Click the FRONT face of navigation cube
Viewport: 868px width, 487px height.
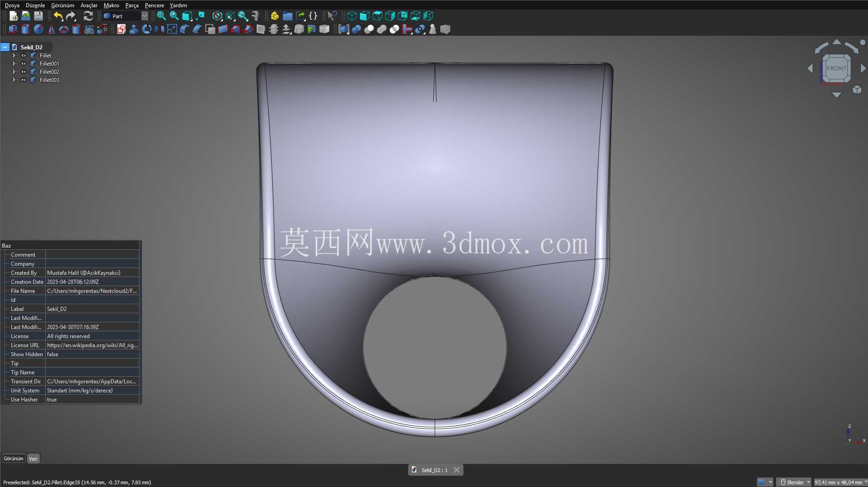pos(836,68)
